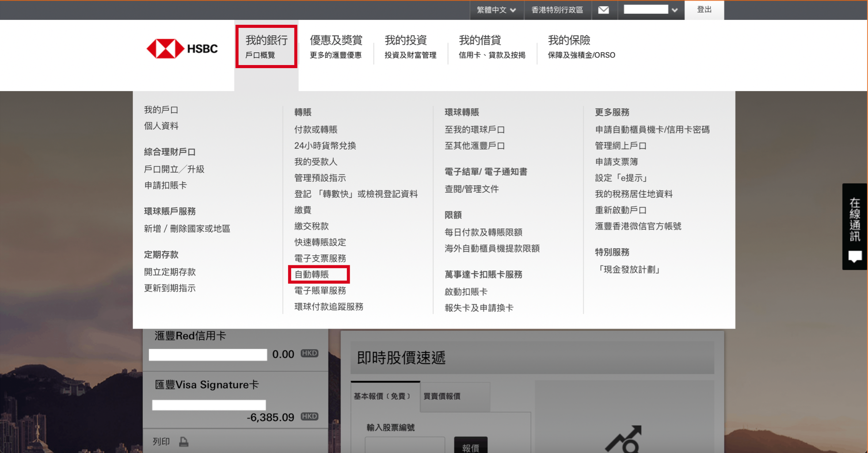Click 「現金發放計劃」
868x453 pixels.
629,269
